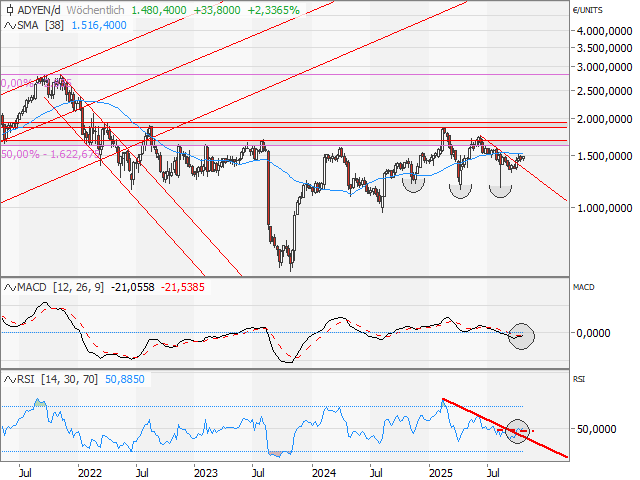The height and width of the screenshot is (480, 640).
Task: Select the middle half-circle marker under price lows
Action: click(461, 189)
